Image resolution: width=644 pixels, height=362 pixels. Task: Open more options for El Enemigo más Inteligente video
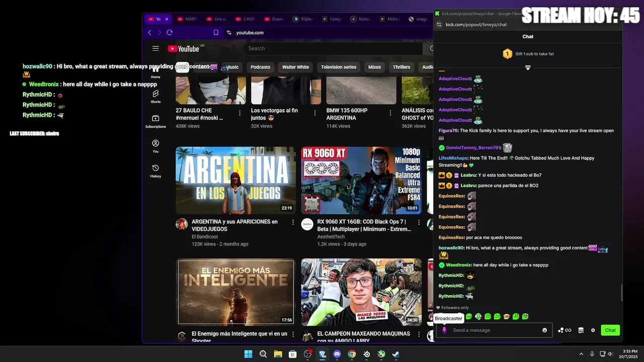coord(293,334)
